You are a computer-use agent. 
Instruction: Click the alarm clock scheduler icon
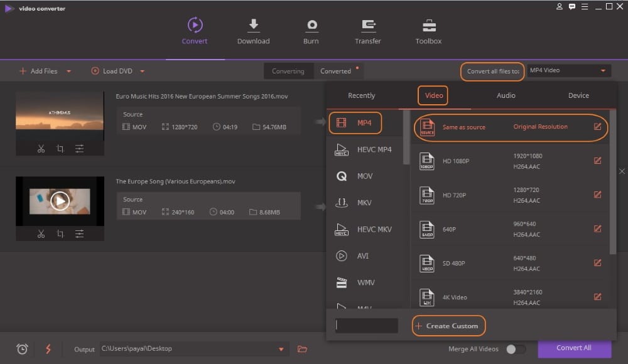click(22, 349)
